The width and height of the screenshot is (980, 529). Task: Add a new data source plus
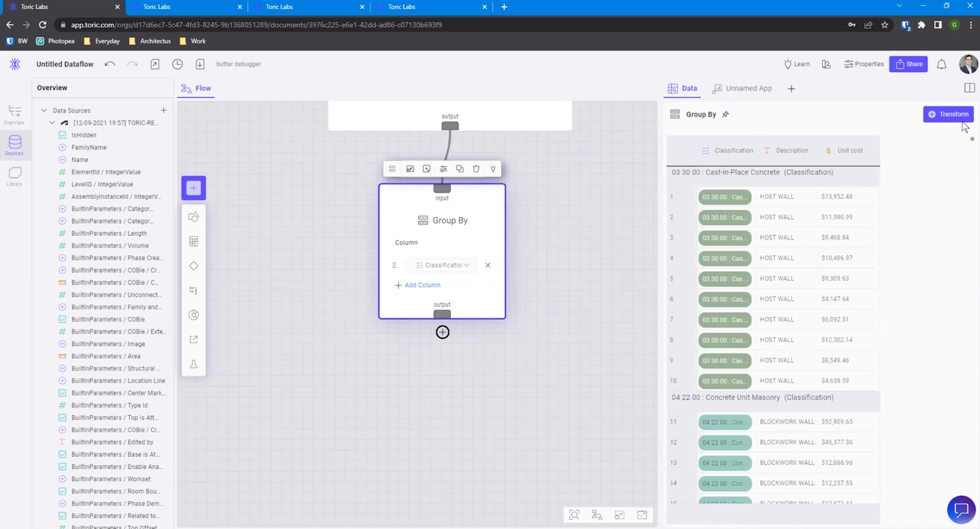pyautogui.click(x=164, y=110)
